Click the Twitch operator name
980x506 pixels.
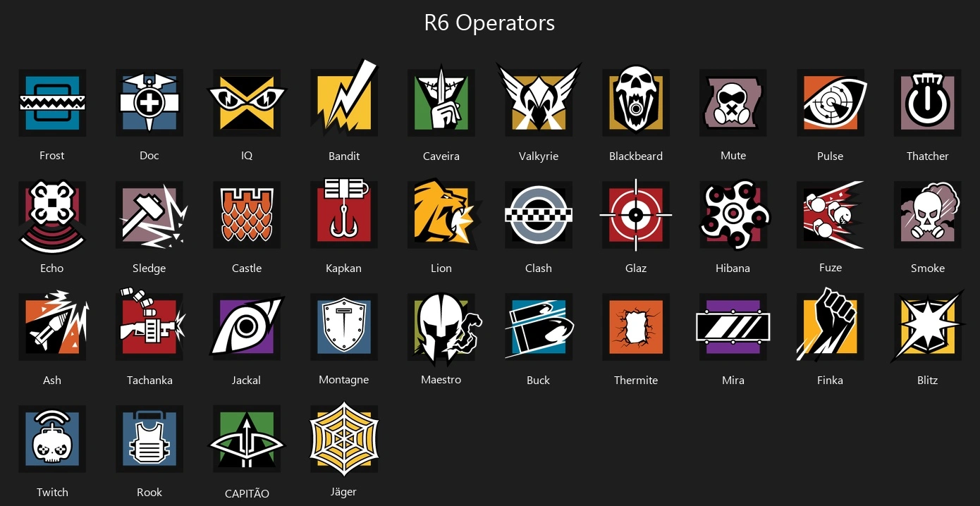pos(52,492)
